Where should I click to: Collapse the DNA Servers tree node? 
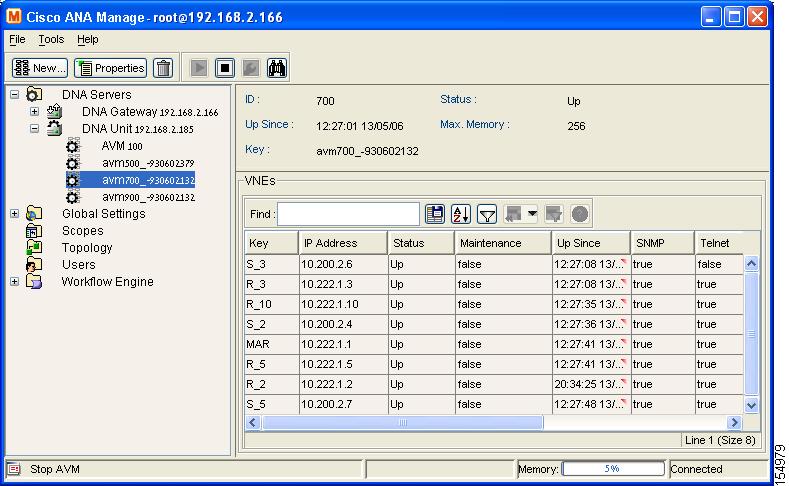click(15, 94)
